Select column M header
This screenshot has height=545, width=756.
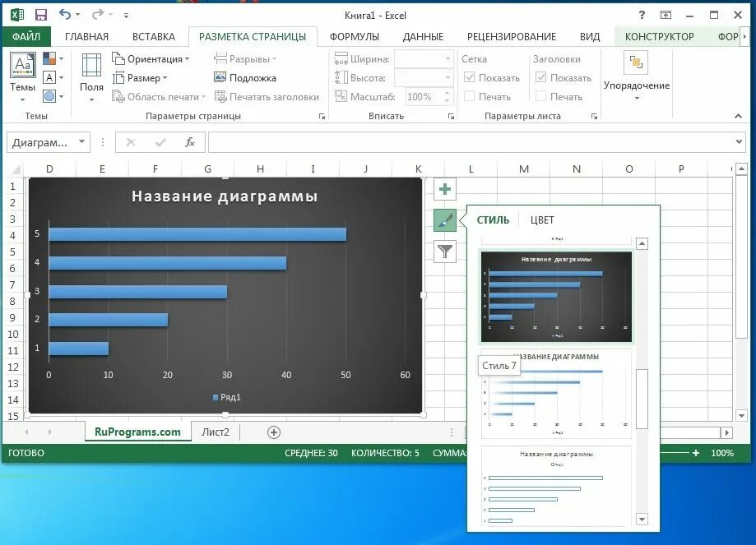(524, 169)
